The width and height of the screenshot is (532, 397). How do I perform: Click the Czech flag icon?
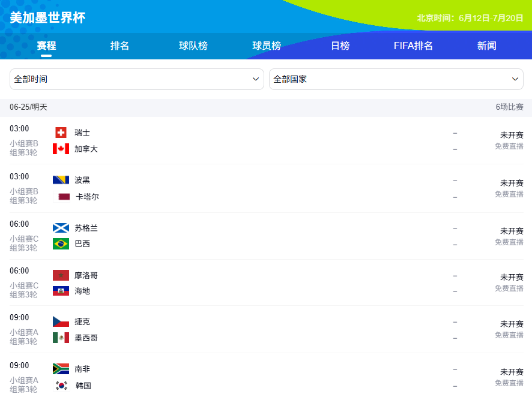click(61, 321)
